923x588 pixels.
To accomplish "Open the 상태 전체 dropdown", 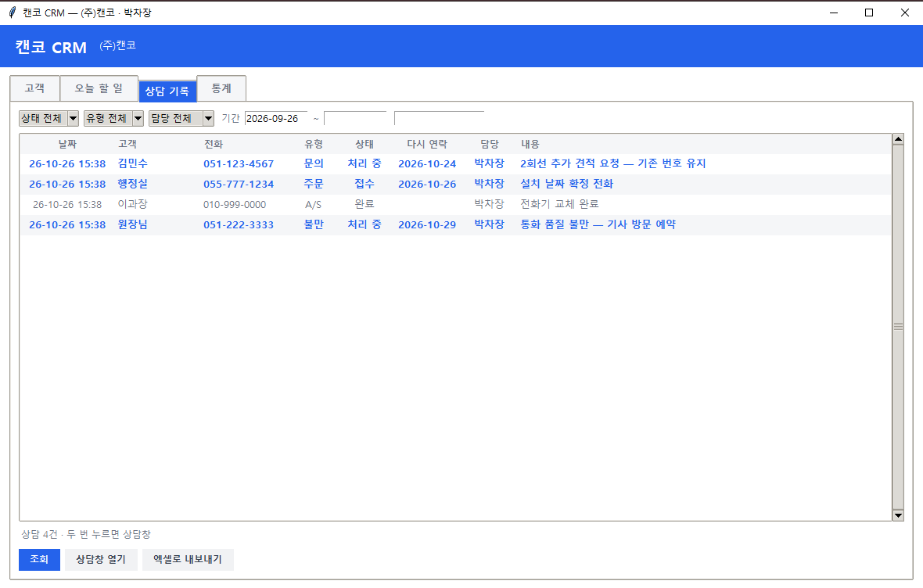I will pos(48,118).
